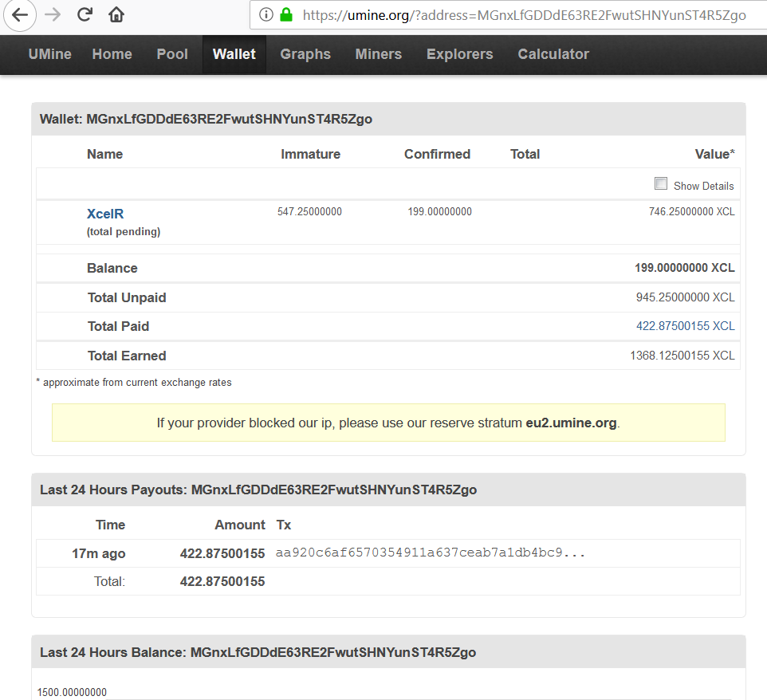Click the Total column header in wallet table
The width and height of the screenshot is (767, 700).
(525, 154)
